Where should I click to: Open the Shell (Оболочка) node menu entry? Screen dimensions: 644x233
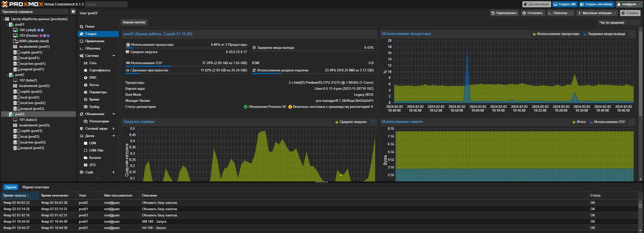[98, 49]
